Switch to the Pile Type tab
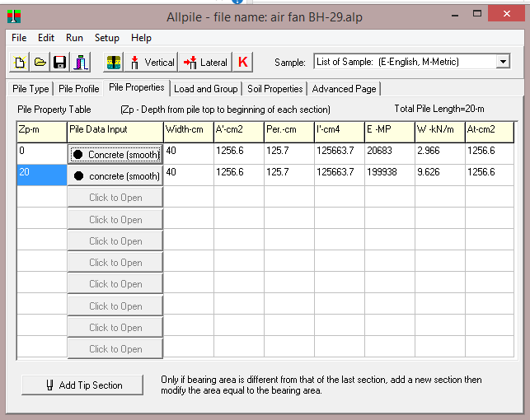This screenshot has height=420, width=530. pyautogui.click(x=30, y=89)
